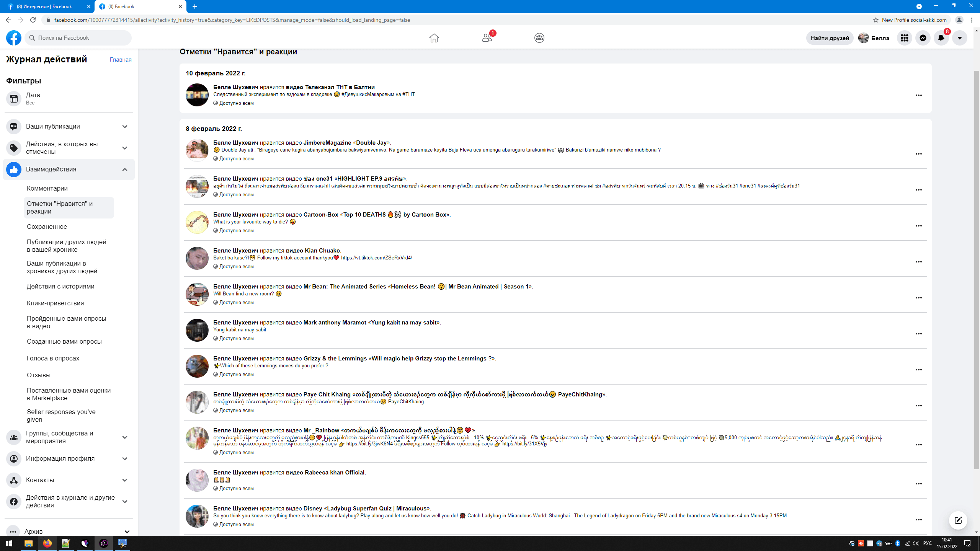
Task: Expand the Контакты section
Action: [69, 480]
